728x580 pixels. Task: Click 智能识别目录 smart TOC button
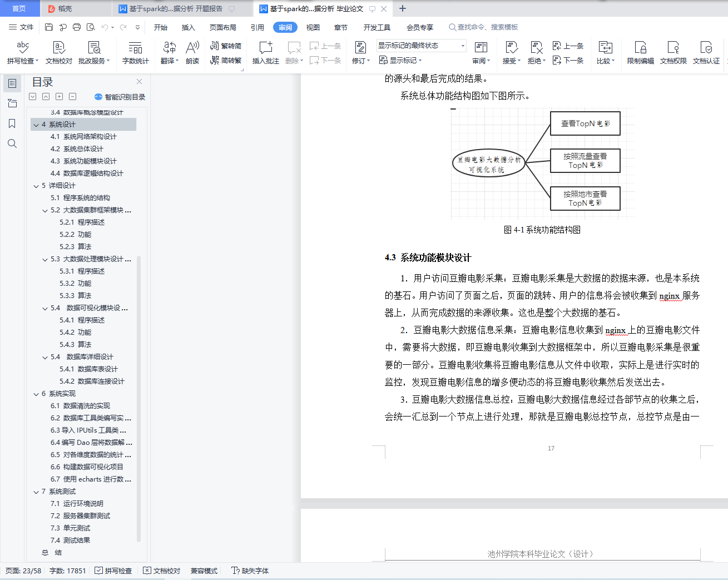(x=120, y=97)
